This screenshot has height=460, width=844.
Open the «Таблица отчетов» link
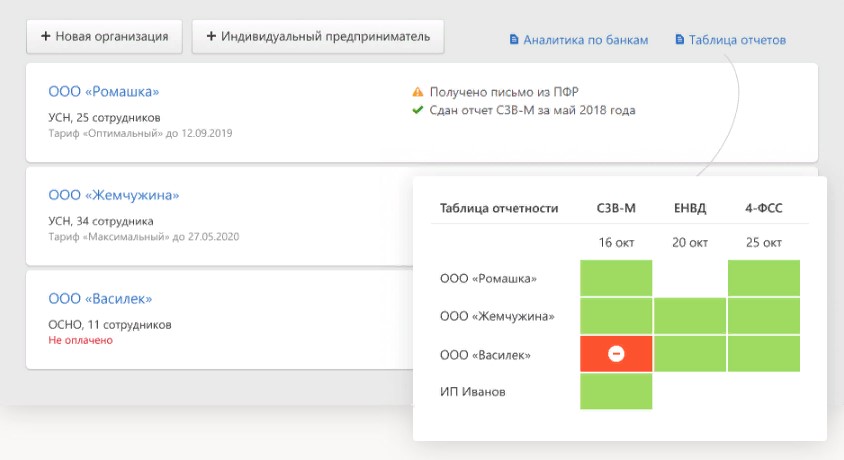pyautogui.click(x=737, y=40)
